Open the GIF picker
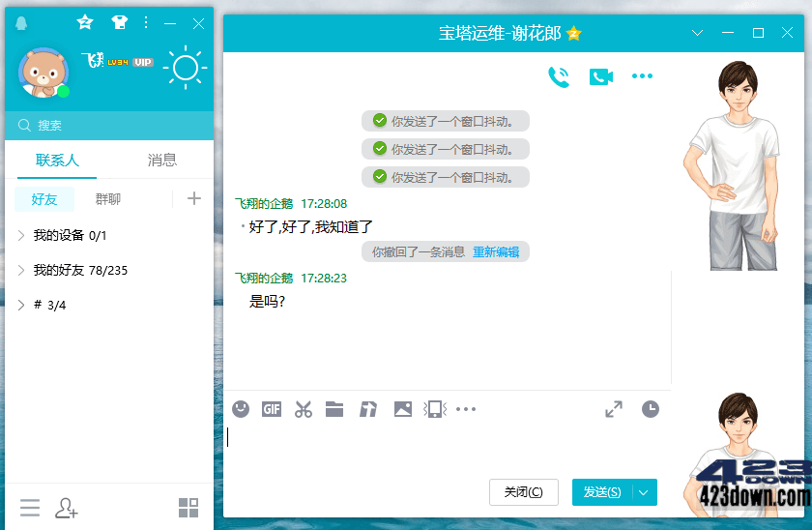The width and height of the screenshot is (812, 530). click(x=272, y=409)
